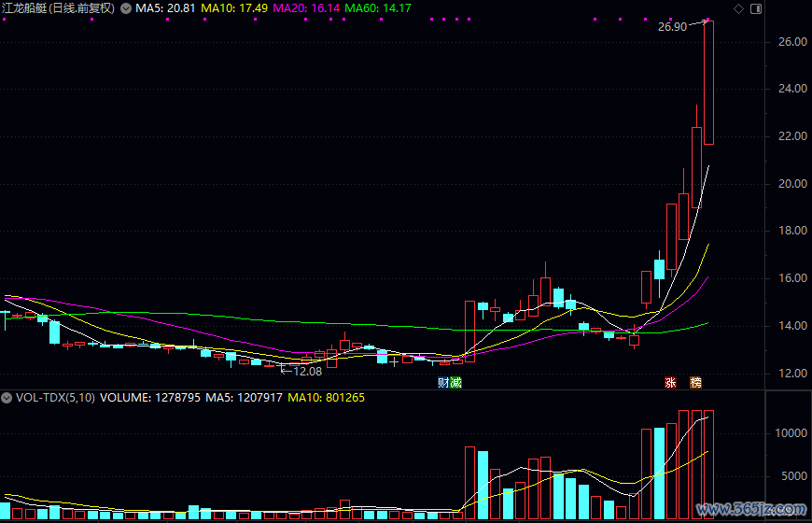This screenshot has width=812, height=523.
Task: Click the 26.90 high price annotation
Action: coord(673,27)
